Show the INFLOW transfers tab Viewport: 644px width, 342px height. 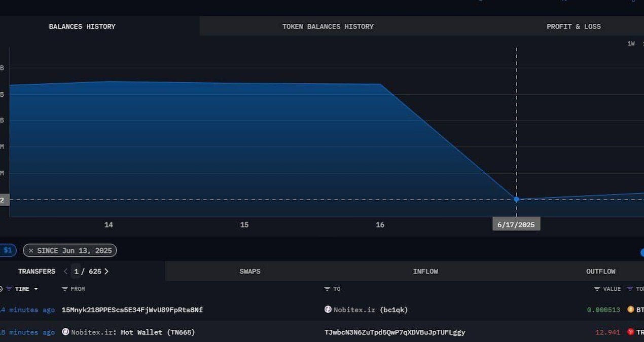(425, 271)
